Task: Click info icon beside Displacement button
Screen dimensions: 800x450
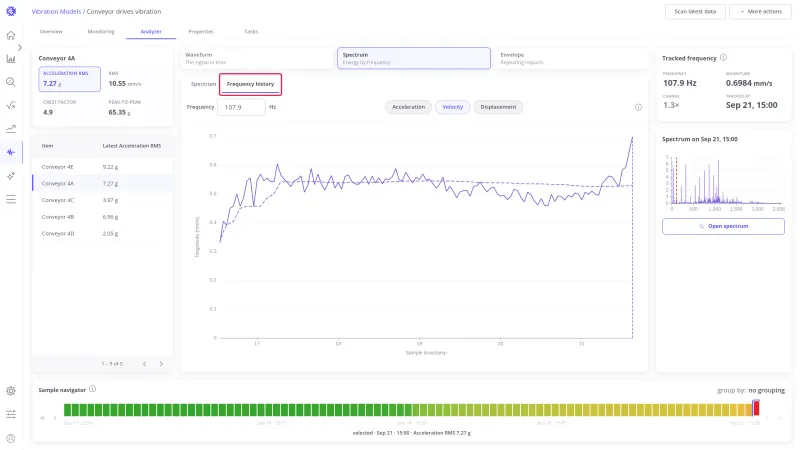Action: [638, 107]
